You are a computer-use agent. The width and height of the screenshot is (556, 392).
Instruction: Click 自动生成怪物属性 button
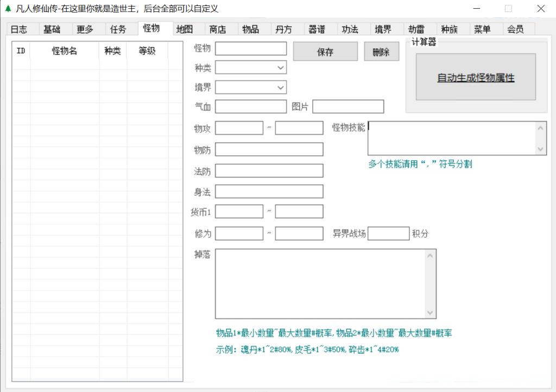point(476,78)
